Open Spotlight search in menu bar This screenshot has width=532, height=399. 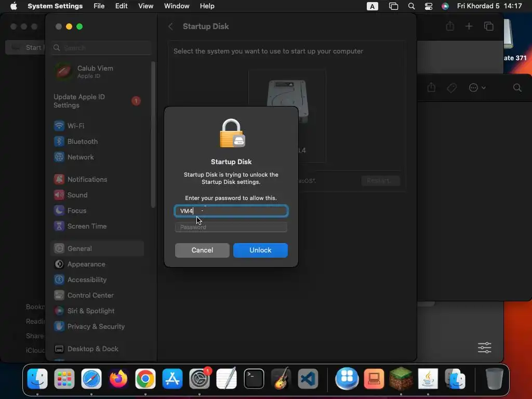[411, 6]
